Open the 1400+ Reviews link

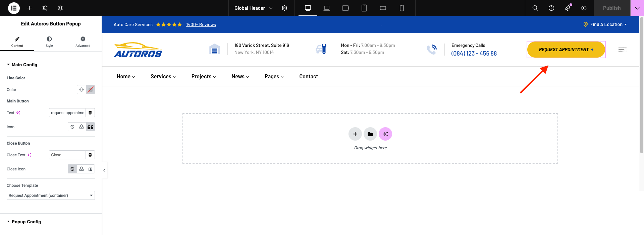[201, 24]
